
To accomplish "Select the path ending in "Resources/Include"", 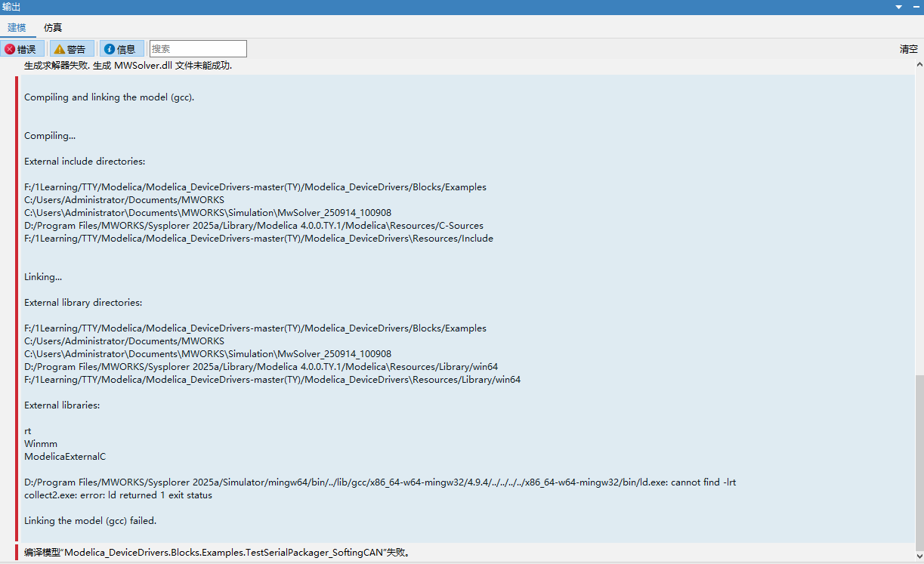I will [x=258, y=239].
